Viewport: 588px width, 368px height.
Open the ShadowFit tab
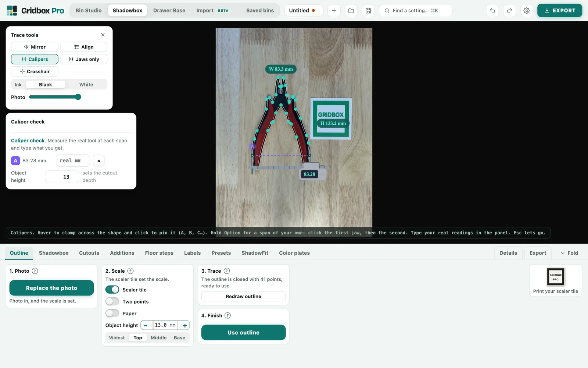pos(255,253)
